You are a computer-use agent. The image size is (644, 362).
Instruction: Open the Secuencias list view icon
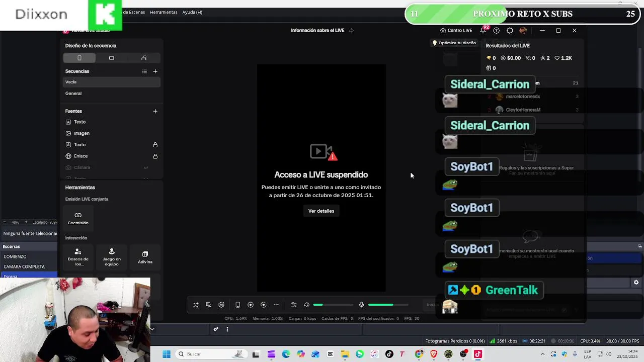pos(144,71)
